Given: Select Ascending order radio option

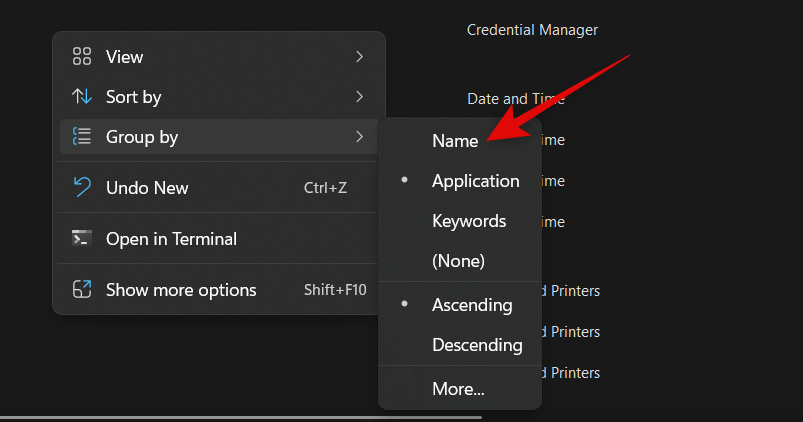Looking at the screenshot, I should (472, 305).
